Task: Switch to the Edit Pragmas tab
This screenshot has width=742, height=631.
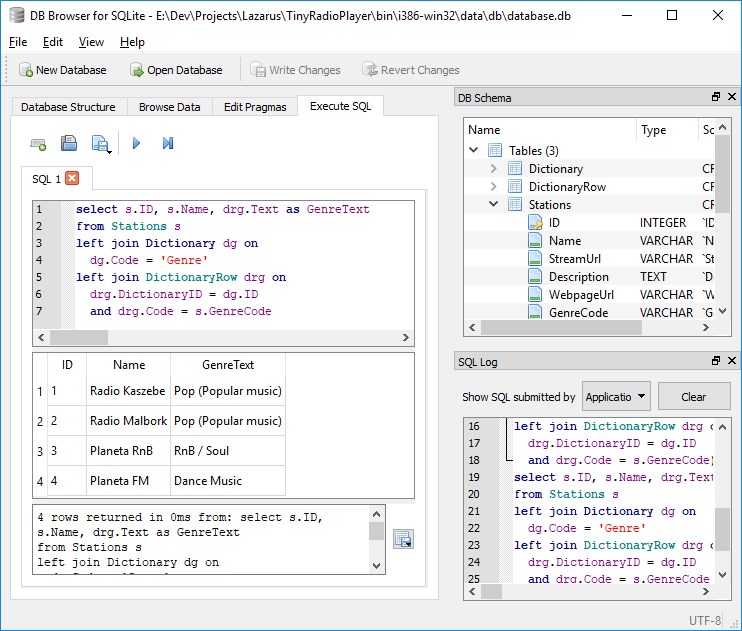Action: (x=255, y=107)
